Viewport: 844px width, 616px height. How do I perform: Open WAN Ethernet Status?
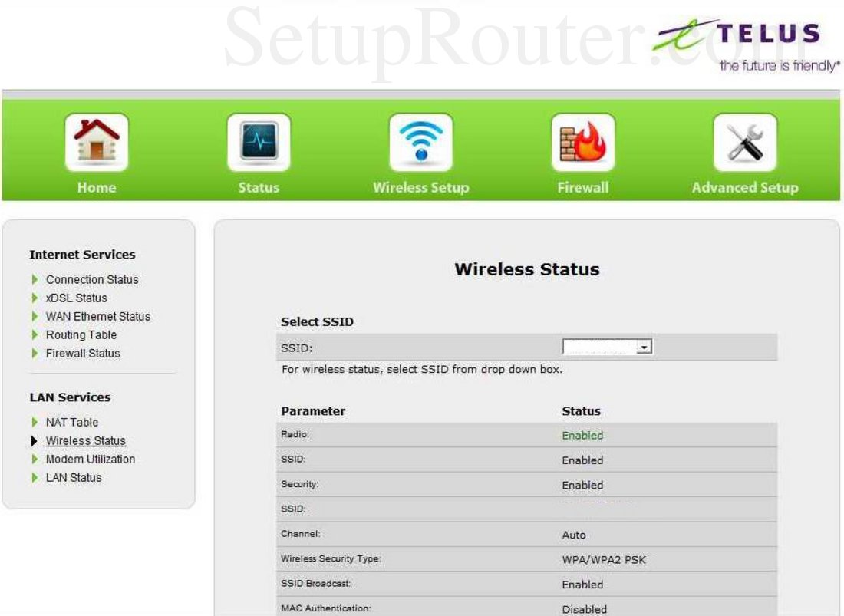pos(98,316)
